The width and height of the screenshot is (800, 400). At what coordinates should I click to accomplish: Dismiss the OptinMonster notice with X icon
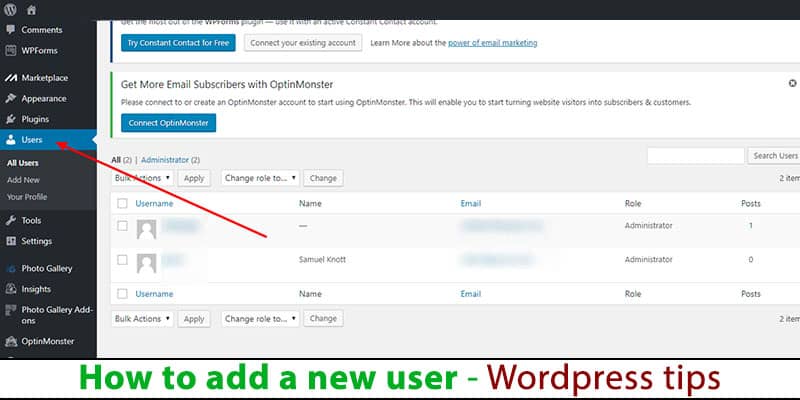792,83
